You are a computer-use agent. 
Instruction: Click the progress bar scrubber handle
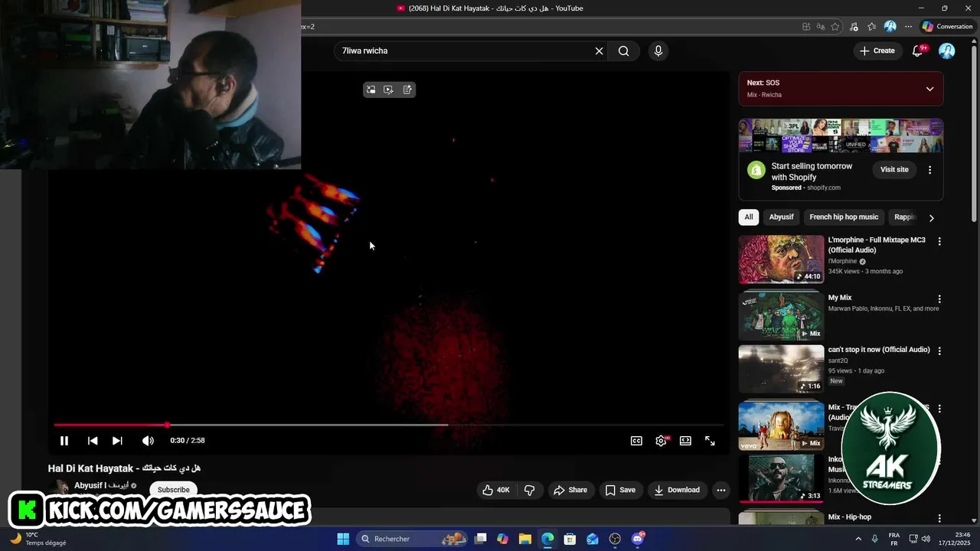pyautogui.click(x=167, y=425)
